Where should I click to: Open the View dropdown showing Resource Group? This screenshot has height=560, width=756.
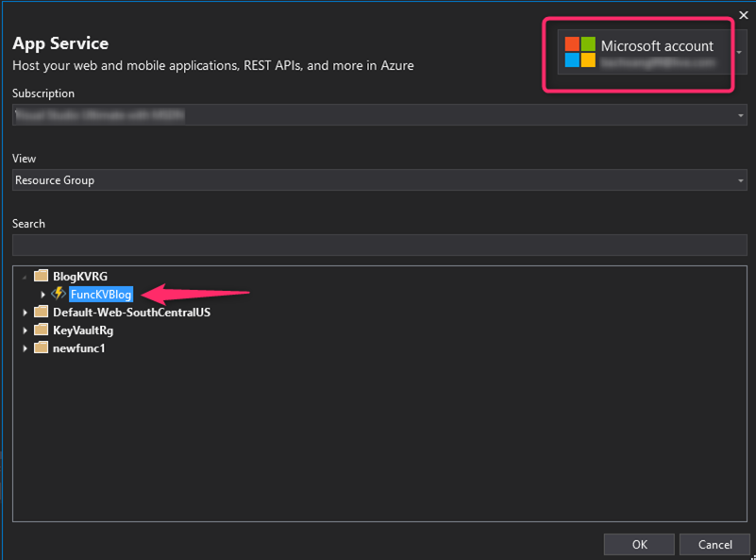(379, 180)
